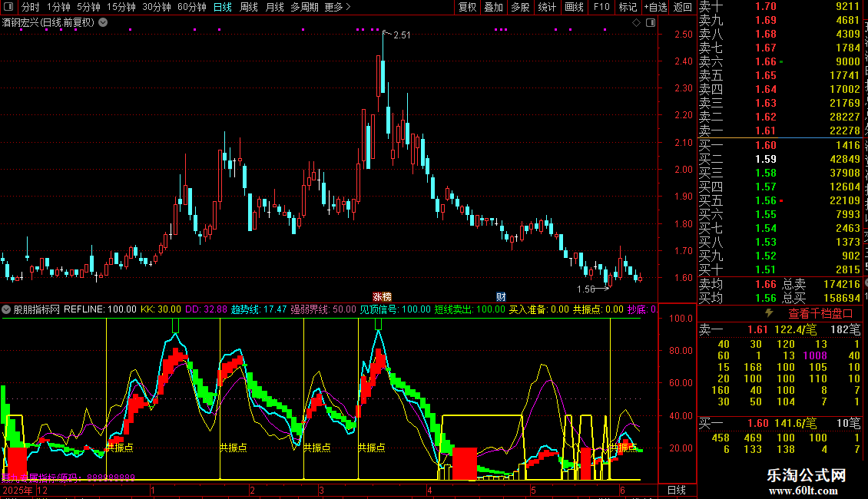Click the 强弱界线: 50.00 indicator value
The image size is (868, 499).
pyautogui.click(x=323, y=310)
